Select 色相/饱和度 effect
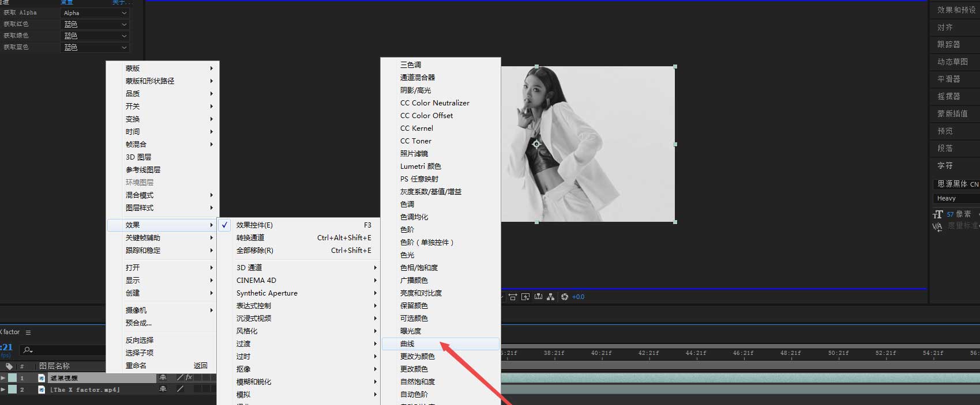 click(x=441, y=268)
